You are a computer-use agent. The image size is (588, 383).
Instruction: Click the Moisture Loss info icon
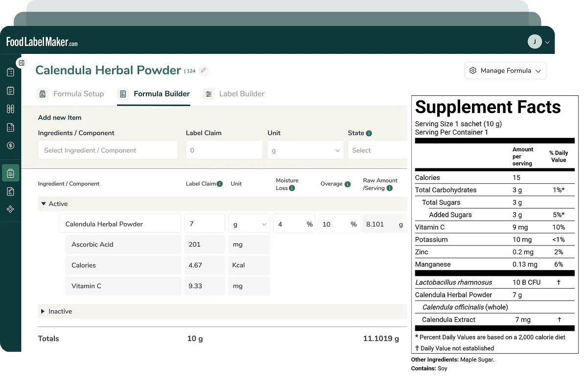pos(292,188)
